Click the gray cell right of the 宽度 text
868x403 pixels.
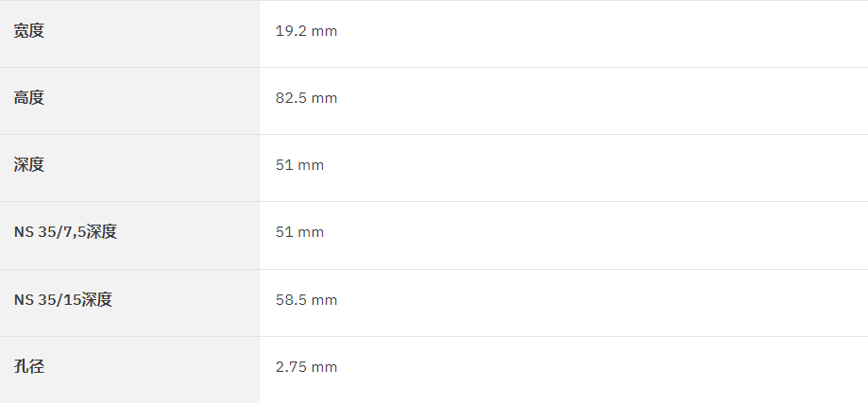pos(152,34)
